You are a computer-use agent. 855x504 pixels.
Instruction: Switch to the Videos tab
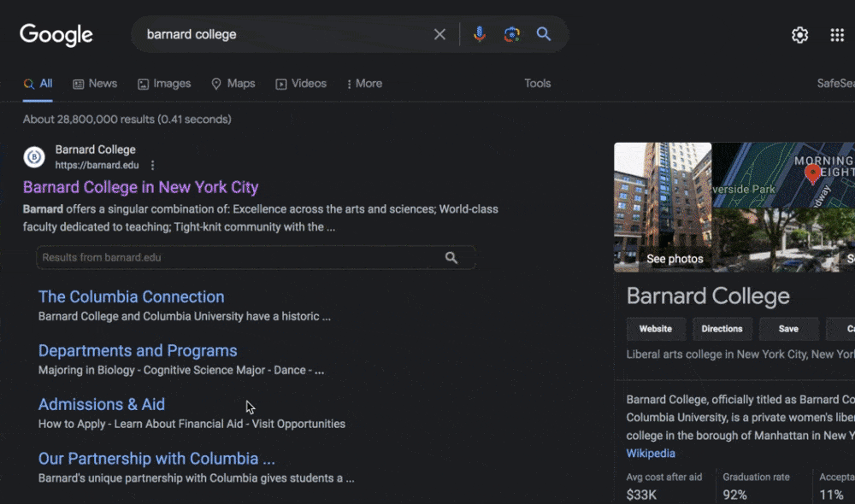tap(301, 84)
